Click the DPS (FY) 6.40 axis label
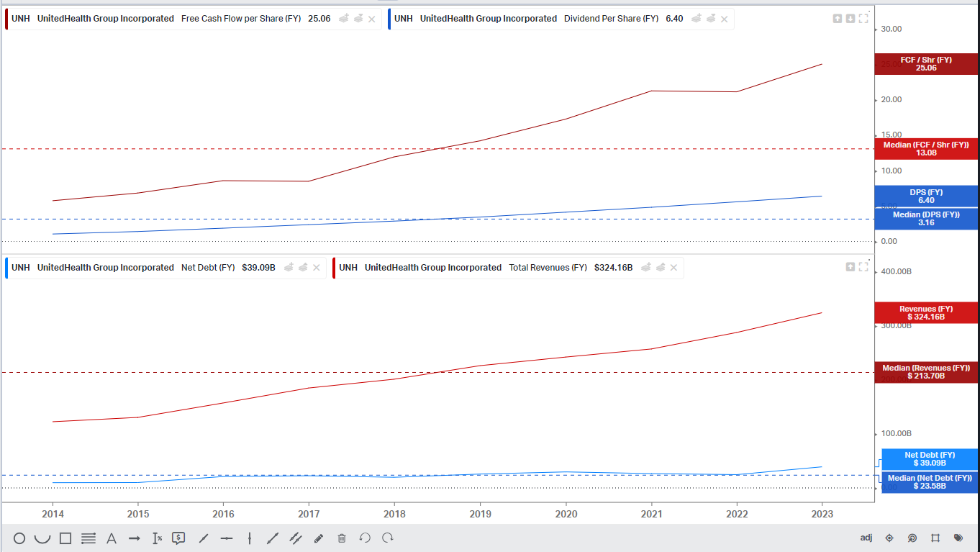 pyautogui.click(x=926, y=196)
